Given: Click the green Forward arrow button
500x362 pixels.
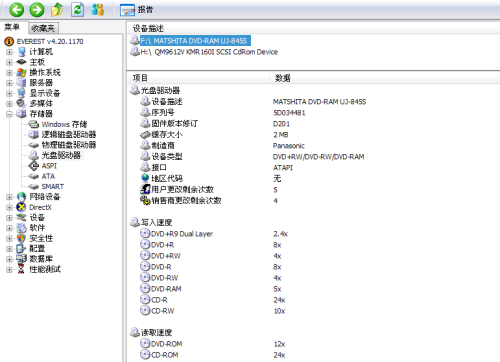Looking at the screenshot, I should pyautogui.click(x=37, y=10).
